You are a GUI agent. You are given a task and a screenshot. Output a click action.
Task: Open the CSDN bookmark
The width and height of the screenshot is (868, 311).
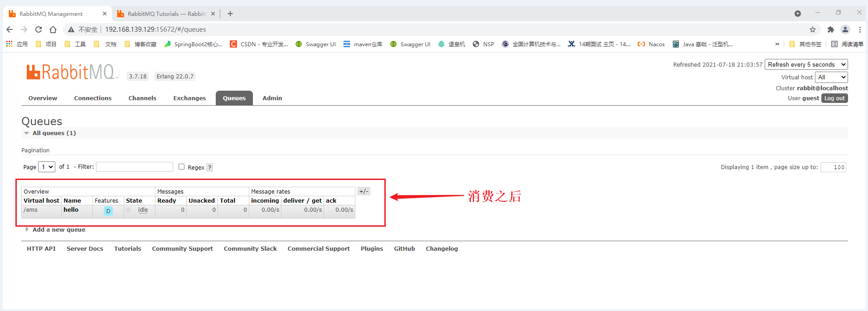coord(259,44)
